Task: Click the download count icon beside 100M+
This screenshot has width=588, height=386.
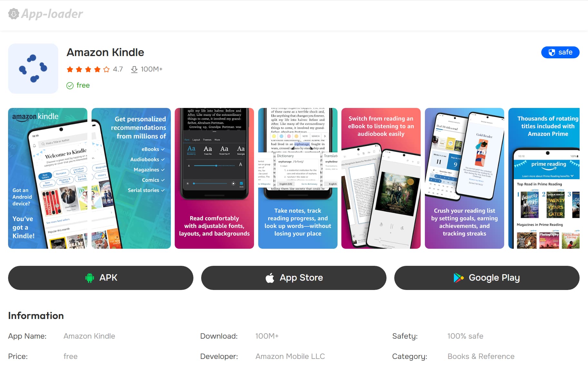Action: pos(134,69)
